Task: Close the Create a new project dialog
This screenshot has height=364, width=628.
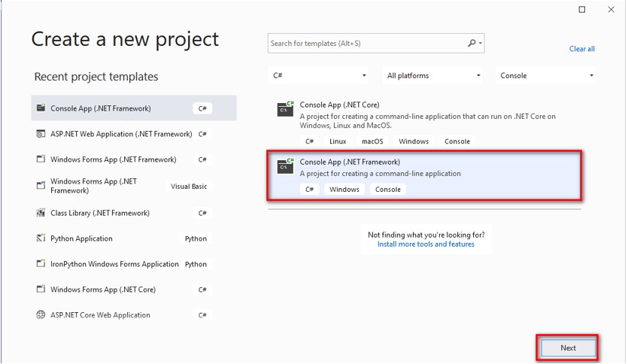Action: coord(611,9)
